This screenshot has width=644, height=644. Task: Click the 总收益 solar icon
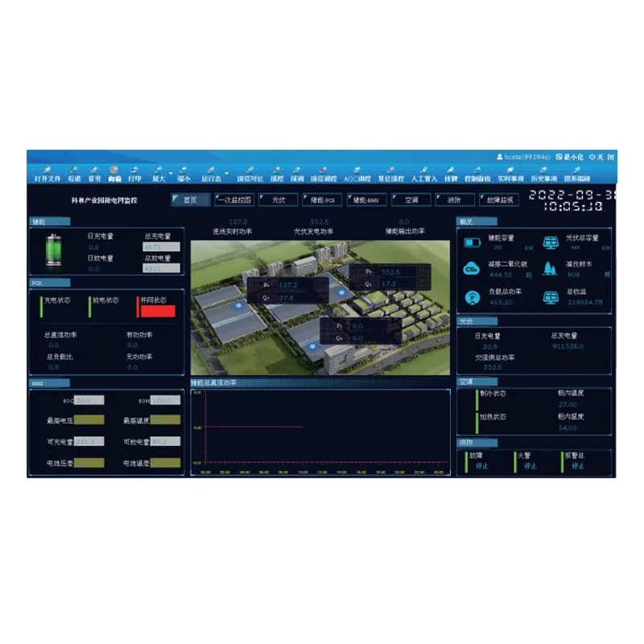(x=550, y=297)
